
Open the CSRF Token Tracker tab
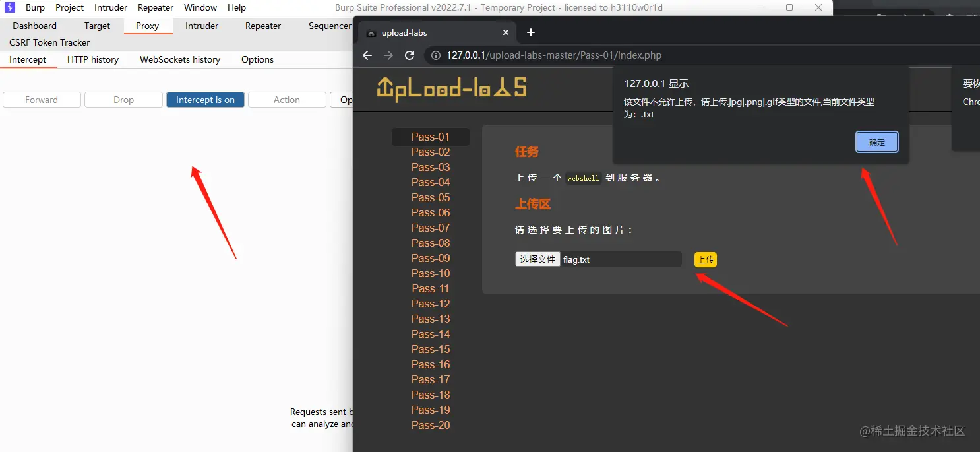point(49,42)
